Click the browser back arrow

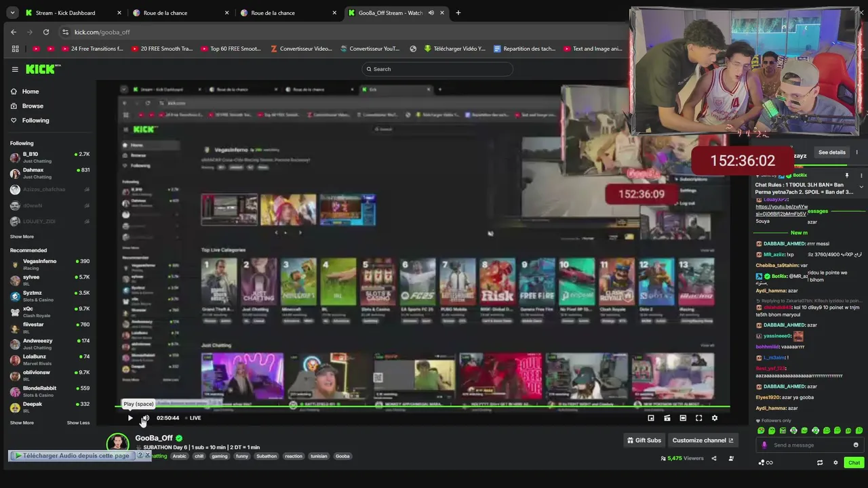click(x=14, y=32)
